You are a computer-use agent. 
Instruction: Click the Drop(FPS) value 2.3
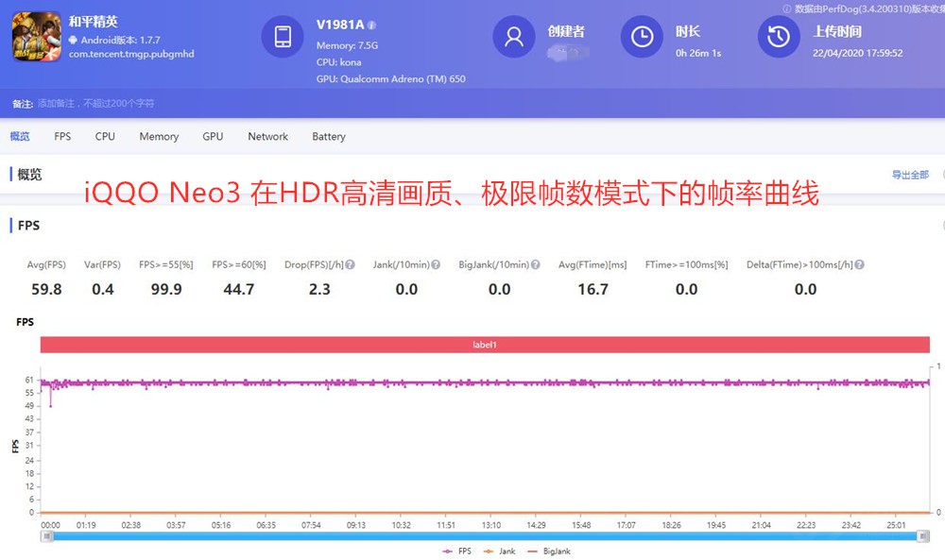click(x=319, y=290)
